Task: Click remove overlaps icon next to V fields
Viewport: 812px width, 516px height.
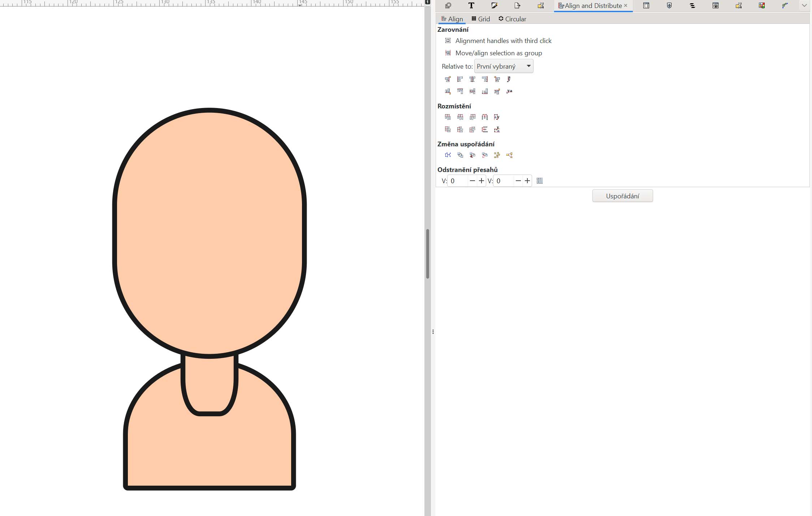Action: pos(540,181)
